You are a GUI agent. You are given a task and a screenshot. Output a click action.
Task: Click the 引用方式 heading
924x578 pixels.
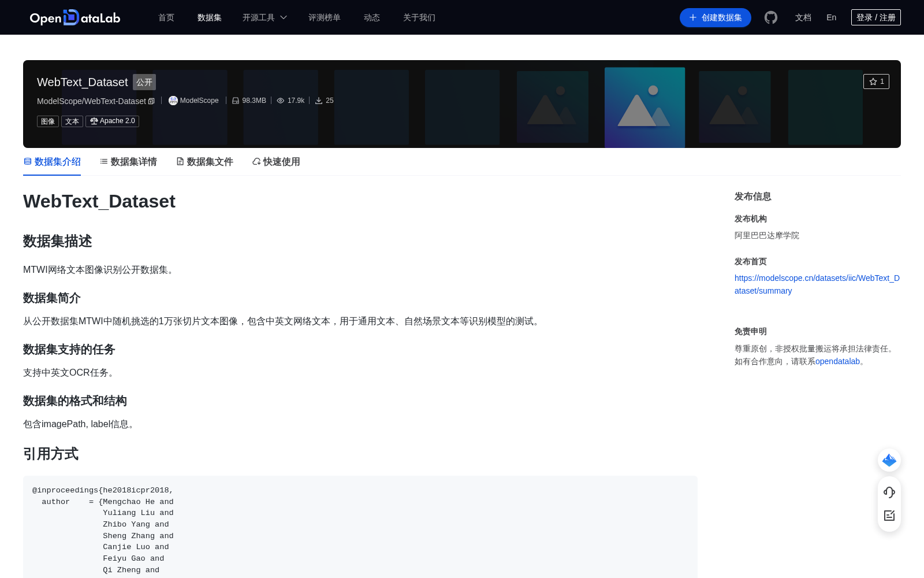coord(51,454)
